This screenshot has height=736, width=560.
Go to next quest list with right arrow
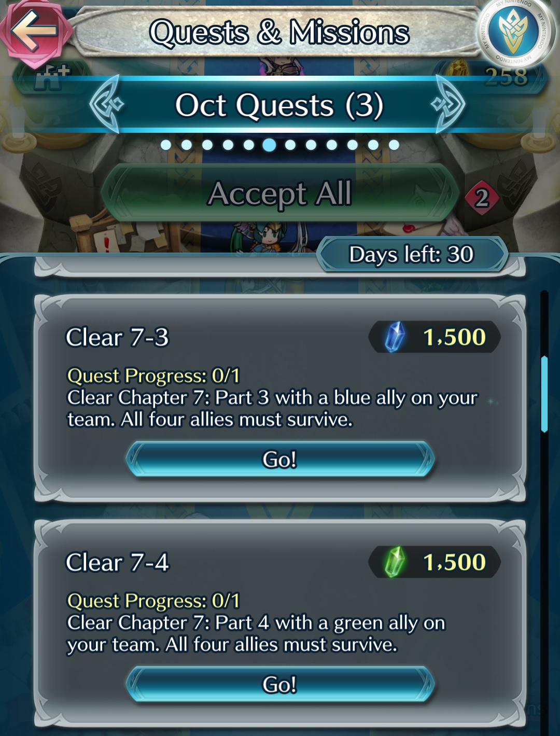(x=449, y=104)
